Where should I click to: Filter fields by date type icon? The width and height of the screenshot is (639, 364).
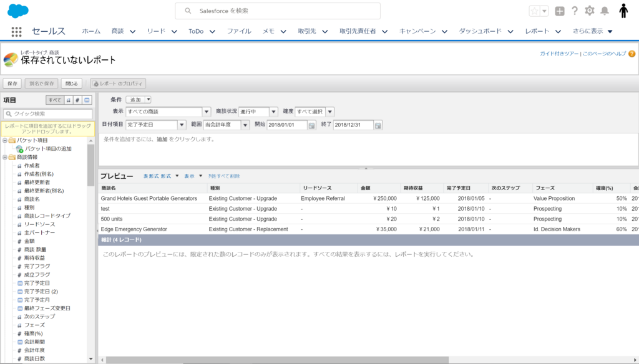pyautogui.click(x=87, y=100)
